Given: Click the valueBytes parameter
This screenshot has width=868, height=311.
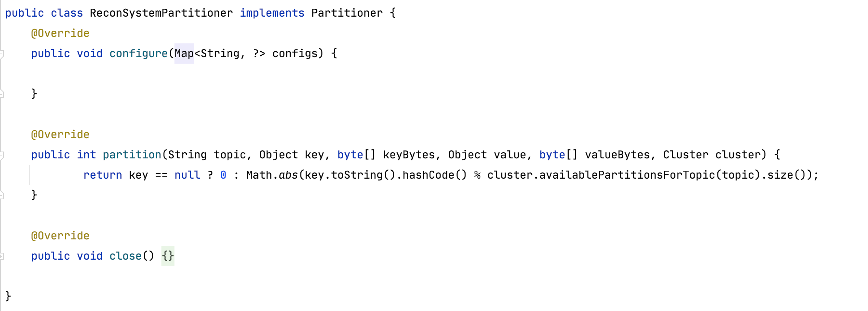Looking at the screenshot, I should (x=618, y=155).
